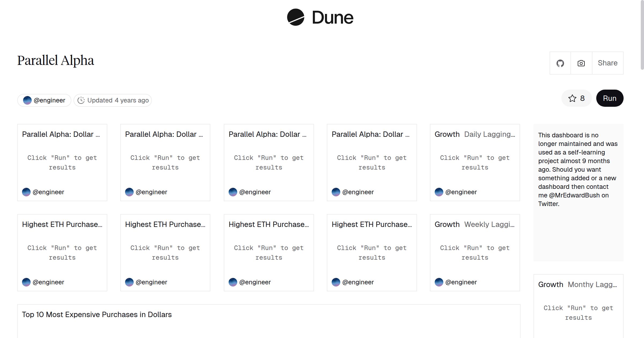Click the avatar in Growth Weekly Lagging card
The width and height of the screenshot is (644, 338).
439,282
